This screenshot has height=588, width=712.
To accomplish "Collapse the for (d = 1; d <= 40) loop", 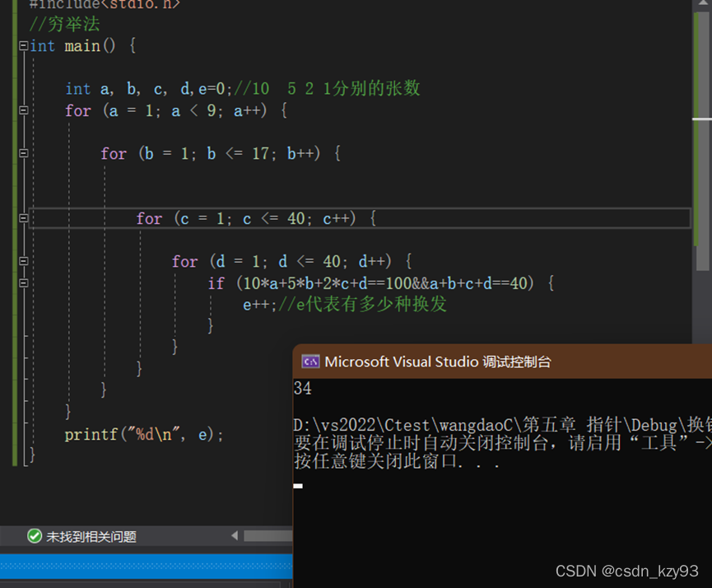I will (x=24, y=261).
